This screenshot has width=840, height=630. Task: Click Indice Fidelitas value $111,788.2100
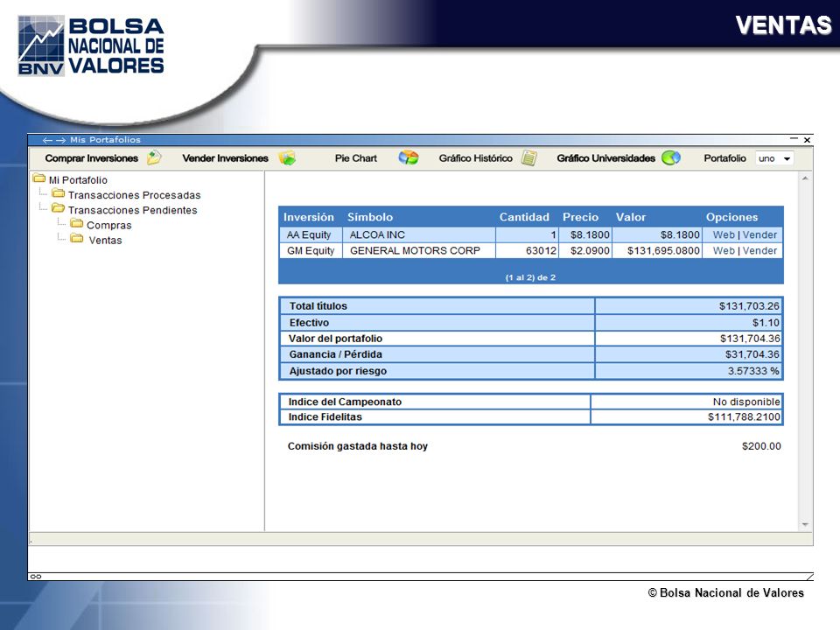(x=744, y=416)
